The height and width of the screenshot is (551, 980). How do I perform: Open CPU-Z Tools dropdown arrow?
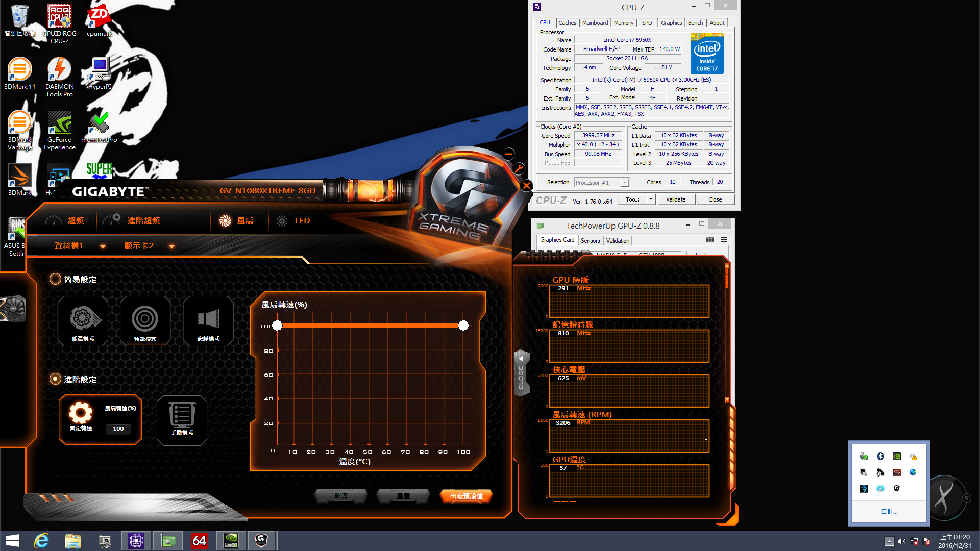[x=651, y=199]
